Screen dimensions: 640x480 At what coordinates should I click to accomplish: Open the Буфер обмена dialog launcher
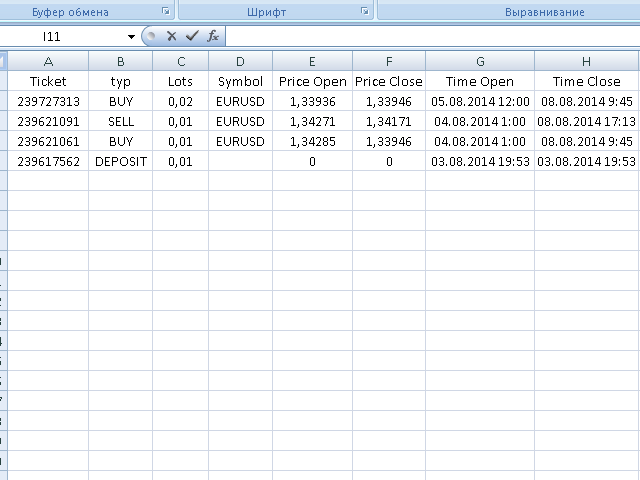pyautogui.click(x=165, y=12)
